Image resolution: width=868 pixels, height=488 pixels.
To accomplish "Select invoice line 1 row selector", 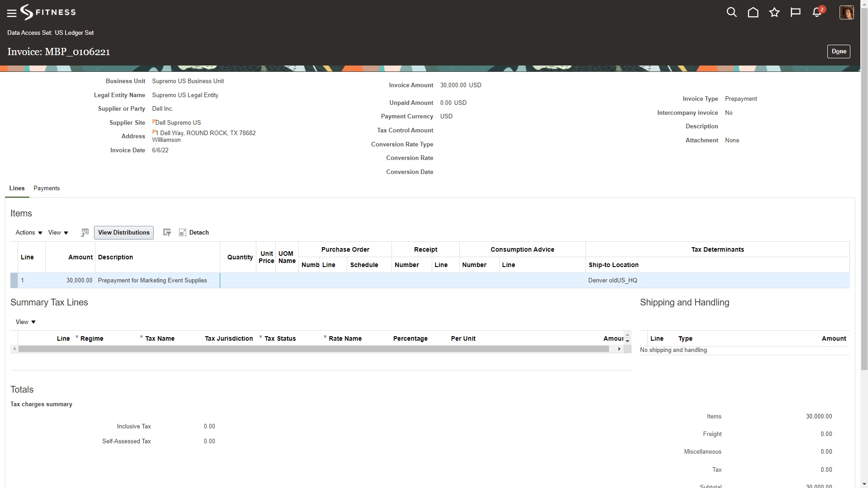I will click(14, 281).
